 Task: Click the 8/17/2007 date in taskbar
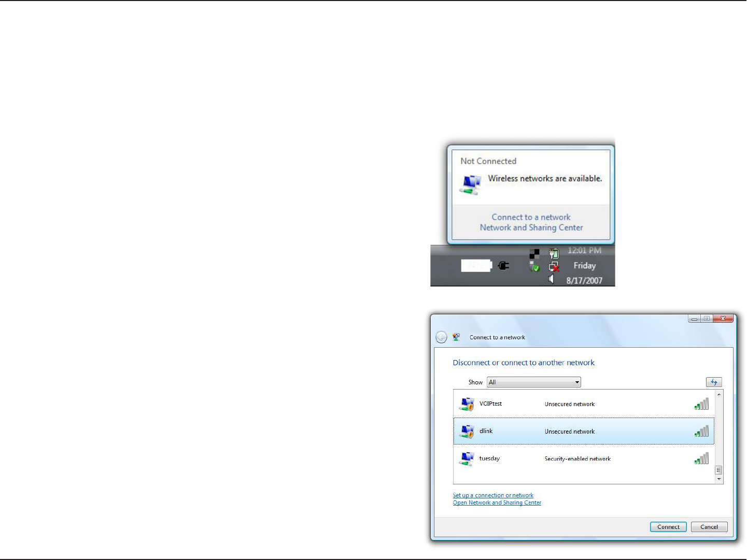[x=584, y=280]
